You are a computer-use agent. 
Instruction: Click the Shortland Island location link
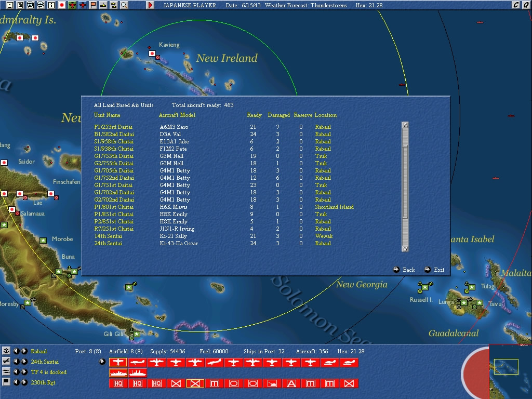pos(334,207)
